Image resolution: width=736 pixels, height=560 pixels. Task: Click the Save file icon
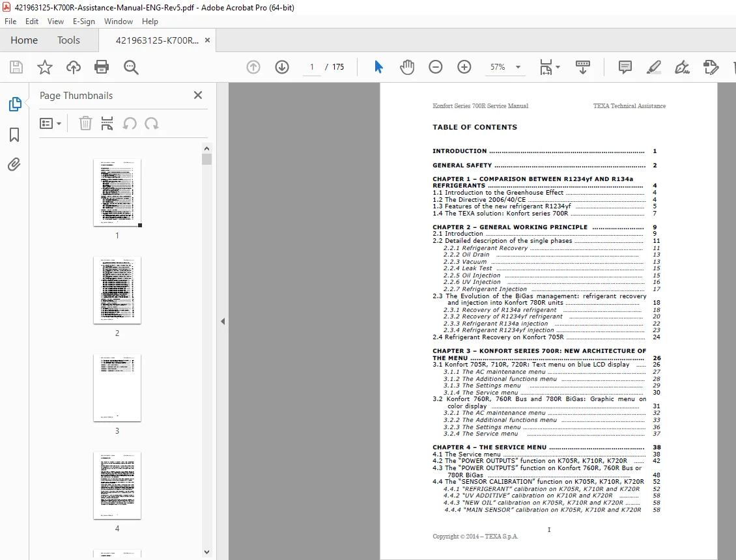point(16,67)
